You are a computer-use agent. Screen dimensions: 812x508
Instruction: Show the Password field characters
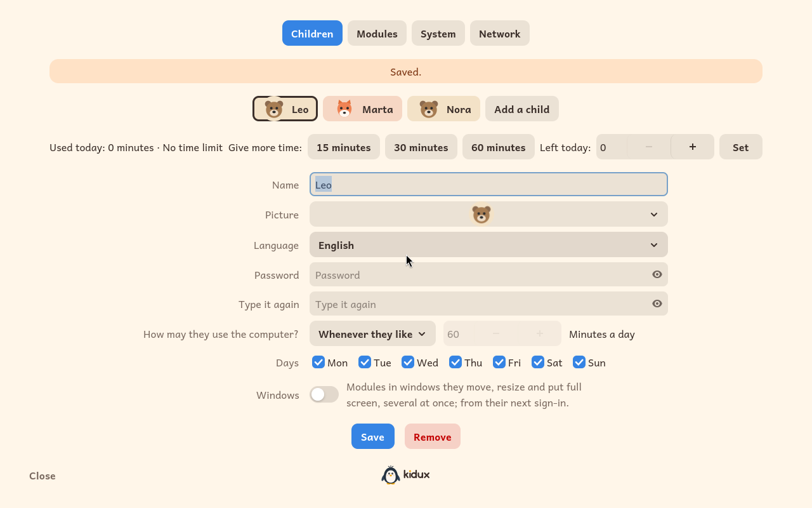point(657,274)
